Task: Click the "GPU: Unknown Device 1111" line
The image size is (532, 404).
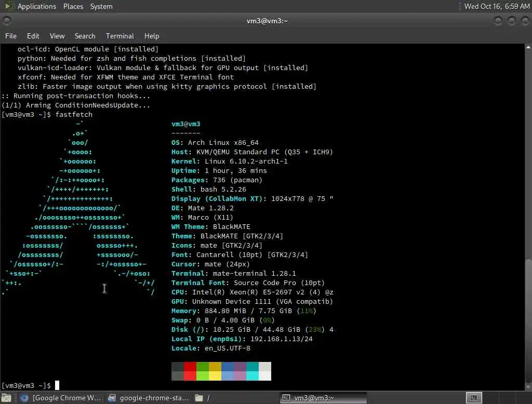Action: 252,302
